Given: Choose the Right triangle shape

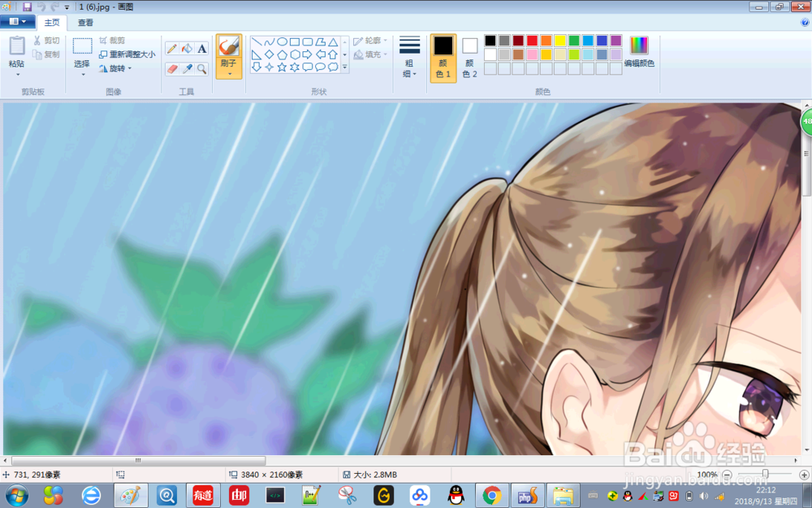Looking at the screenshot, I should tap(257, 54).
